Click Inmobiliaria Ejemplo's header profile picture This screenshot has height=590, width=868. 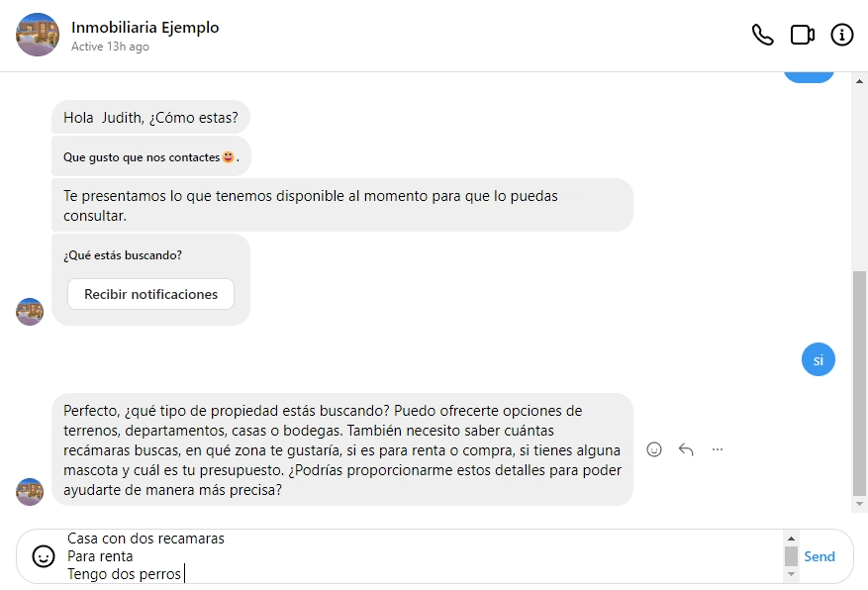click(x=37, y=35)
